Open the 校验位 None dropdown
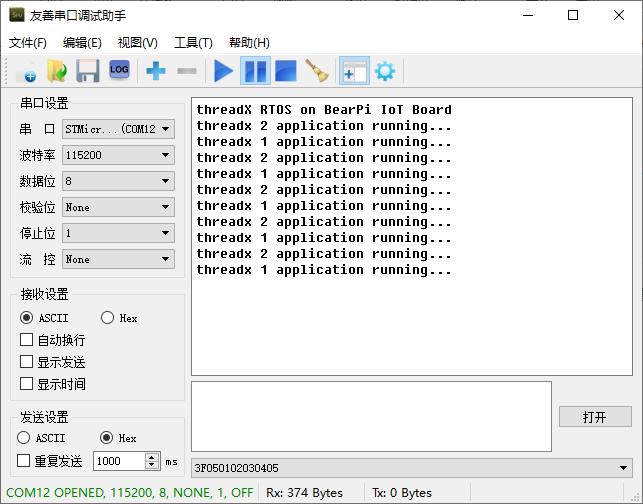The width and height of the screenshot is (643, 504). click(x=118, y=207)
